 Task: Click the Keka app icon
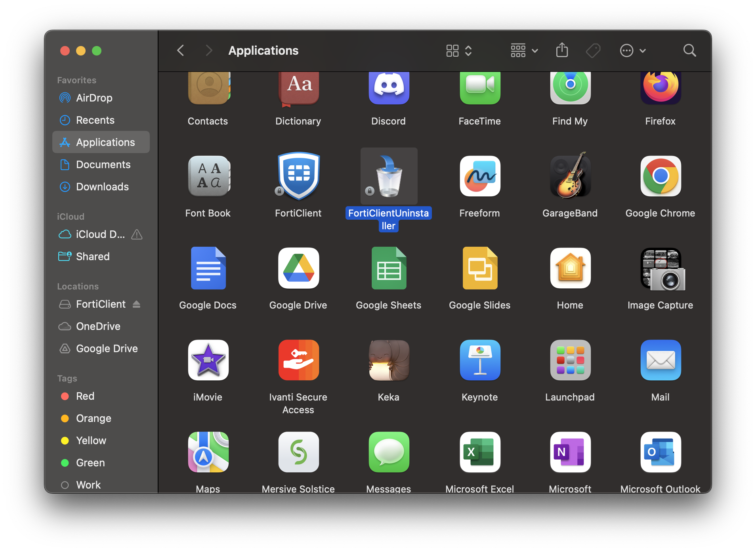click(389, 360)
